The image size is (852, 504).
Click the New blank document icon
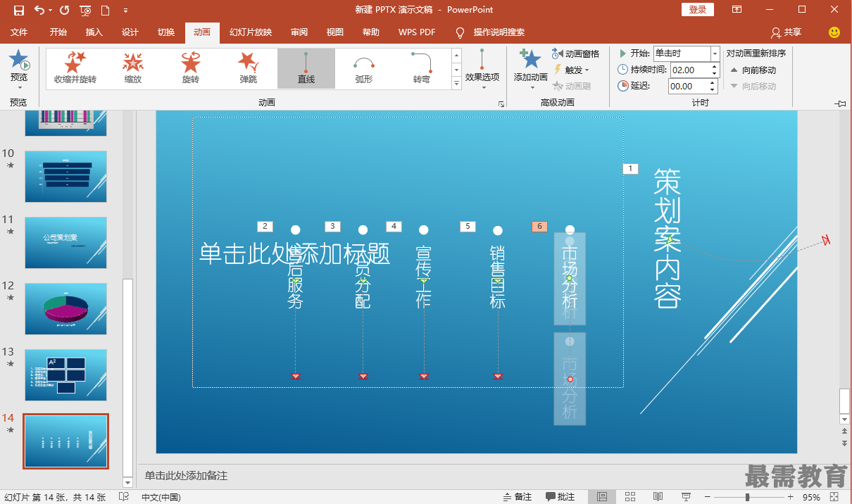pos(106,10)
